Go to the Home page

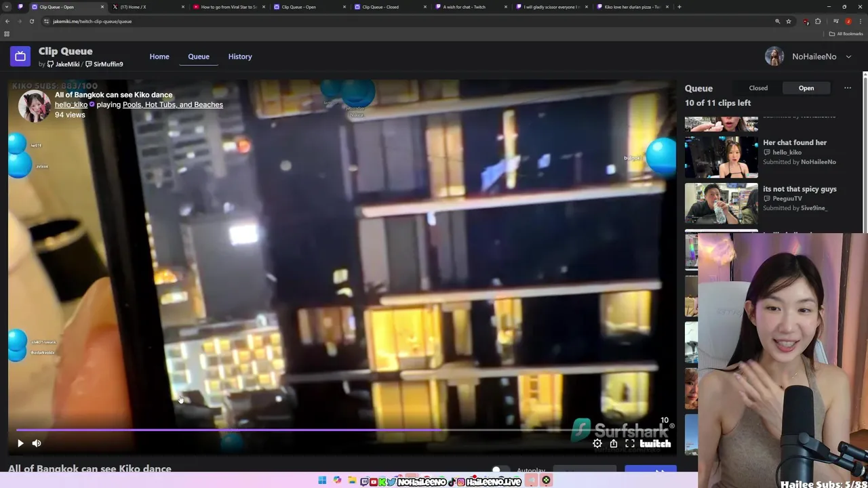[x=159, y=56]
